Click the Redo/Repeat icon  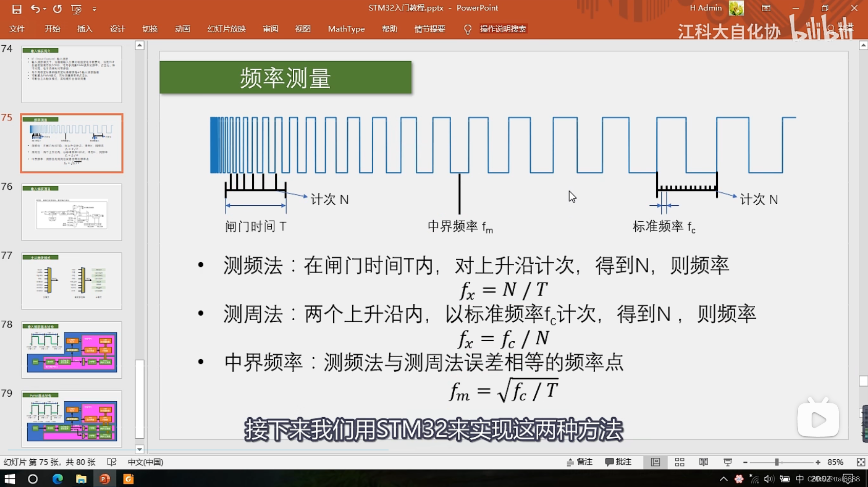tap(57, 9)
